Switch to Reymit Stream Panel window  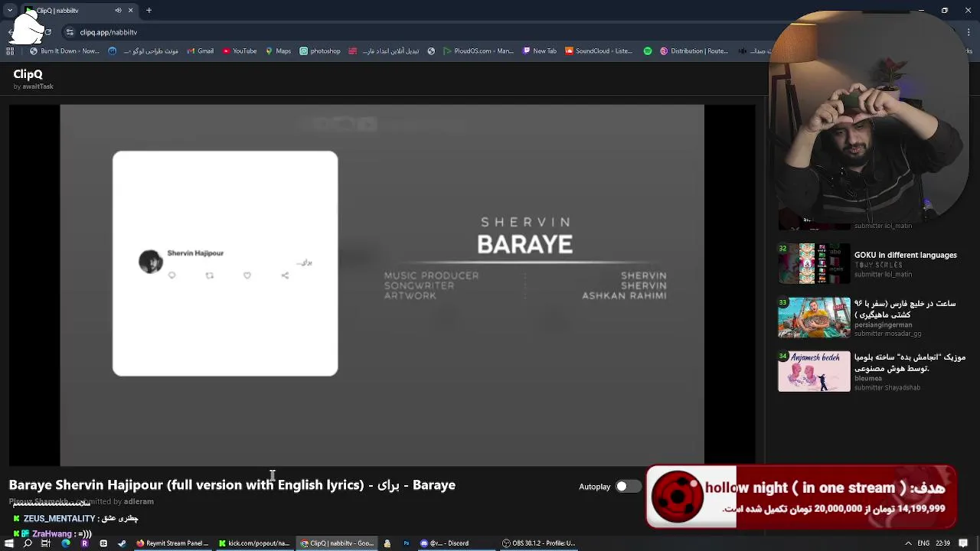[x=171, y=543]
